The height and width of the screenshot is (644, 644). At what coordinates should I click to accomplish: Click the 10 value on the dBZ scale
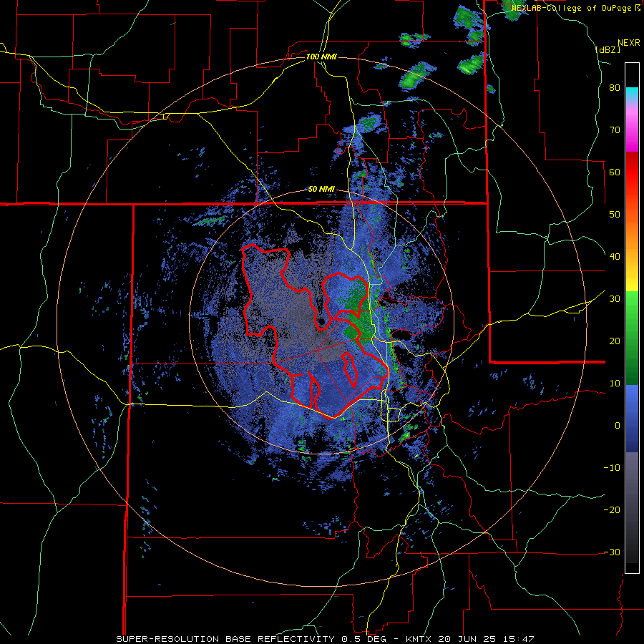coord(615,384)
